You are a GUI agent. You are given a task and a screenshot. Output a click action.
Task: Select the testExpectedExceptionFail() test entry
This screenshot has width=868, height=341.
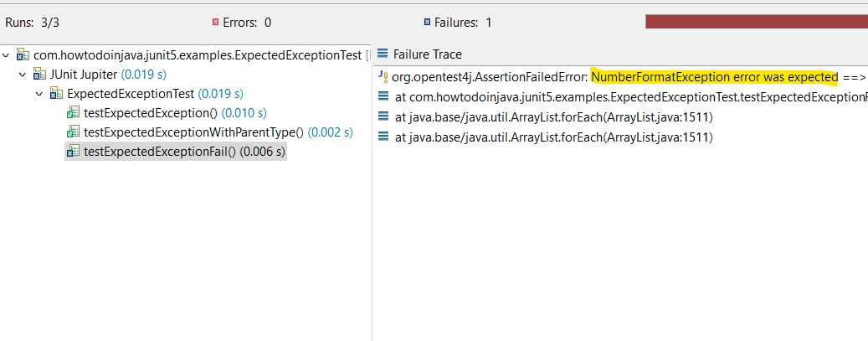click(x=161, y=151)
